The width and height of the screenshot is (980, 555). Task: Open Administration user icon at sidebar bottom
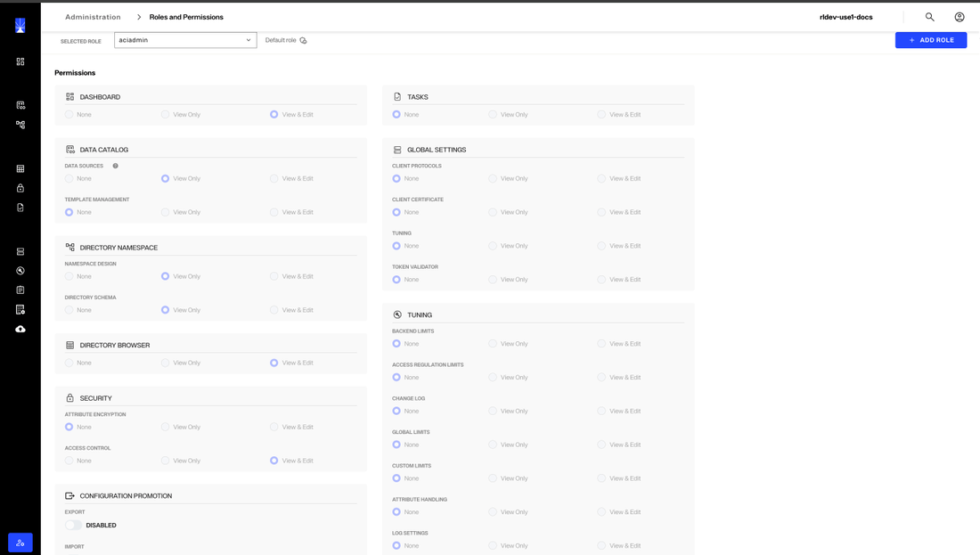20,543
